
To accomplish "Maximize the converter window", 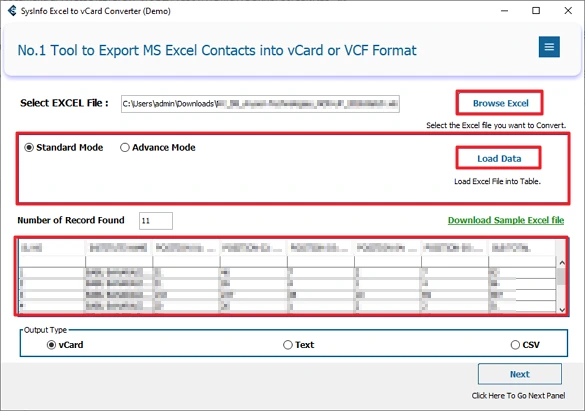I will point(536,11).
